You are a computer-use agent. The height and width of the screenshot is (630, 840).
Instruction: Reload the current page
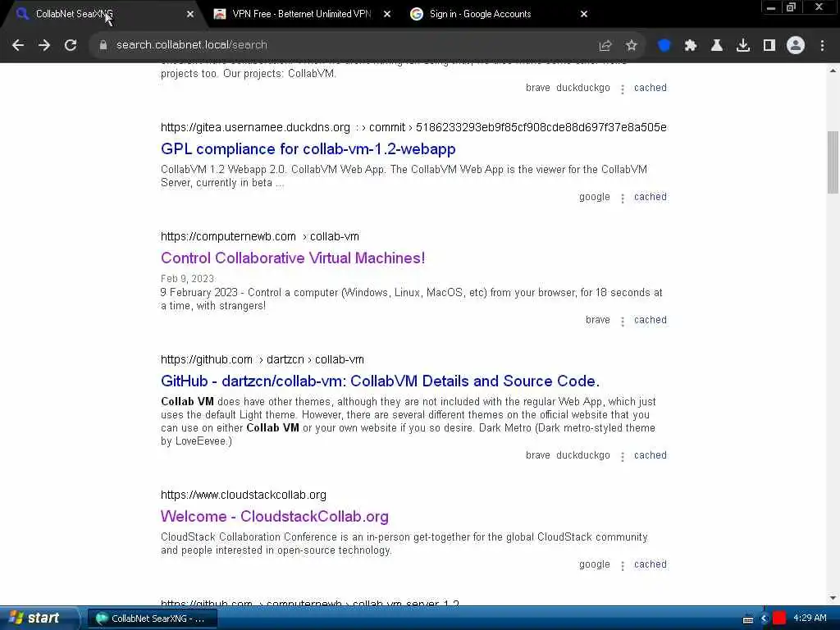[x=71, y=45]
